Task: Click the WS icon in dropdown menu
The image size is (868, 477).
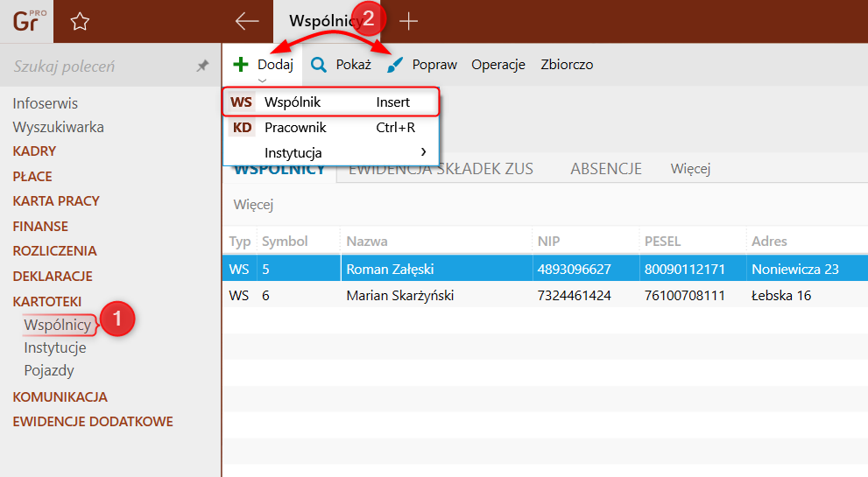Action: point(242,102)
